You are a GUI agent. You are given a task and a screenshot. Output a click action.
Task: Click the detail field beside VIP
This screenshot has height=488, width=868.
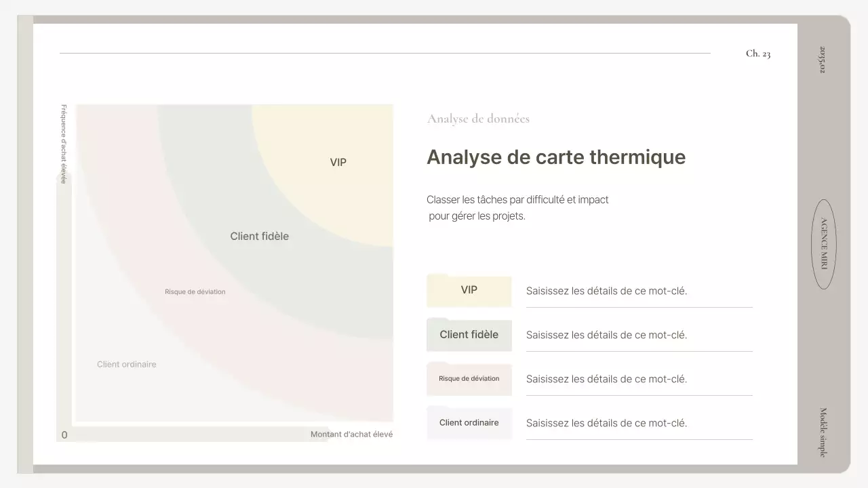point(607,290)
